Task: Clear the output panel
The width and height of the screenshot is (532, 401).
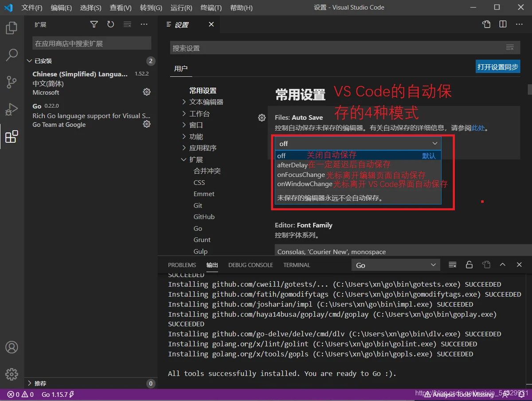Action: (x=452, y=265)
